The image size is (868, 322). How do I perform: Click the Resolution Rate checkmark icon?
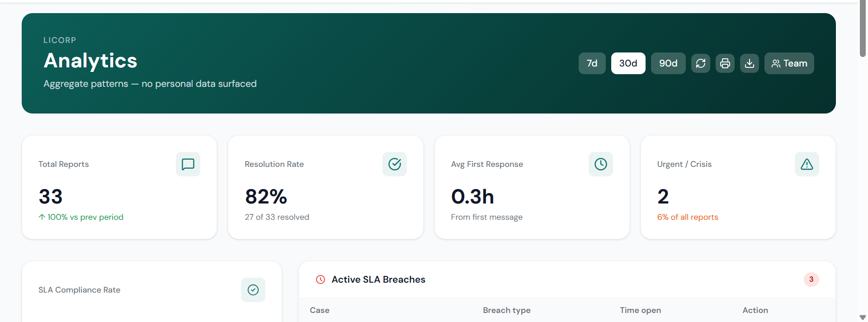(395, 164)
